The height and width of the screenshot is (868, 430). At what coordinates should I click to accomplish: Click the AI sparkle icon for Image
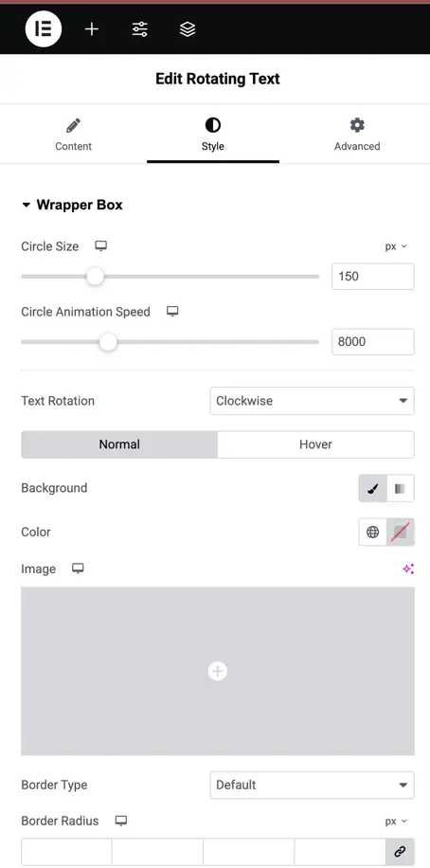pos(408,570)
